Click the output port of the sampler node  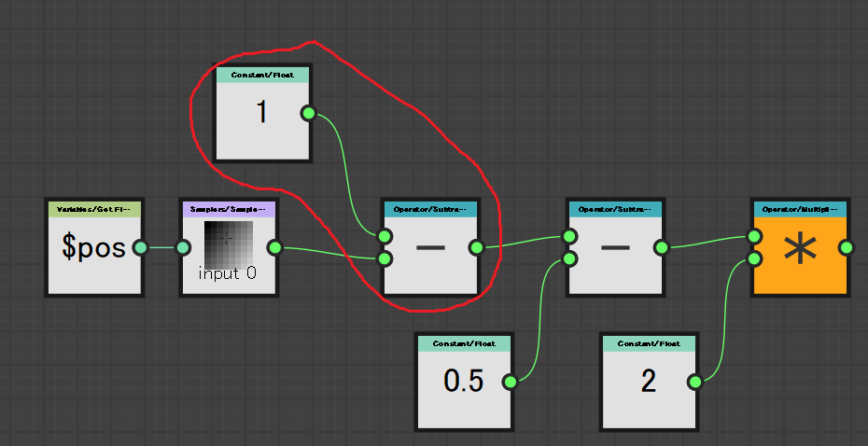tap(275, 247)
